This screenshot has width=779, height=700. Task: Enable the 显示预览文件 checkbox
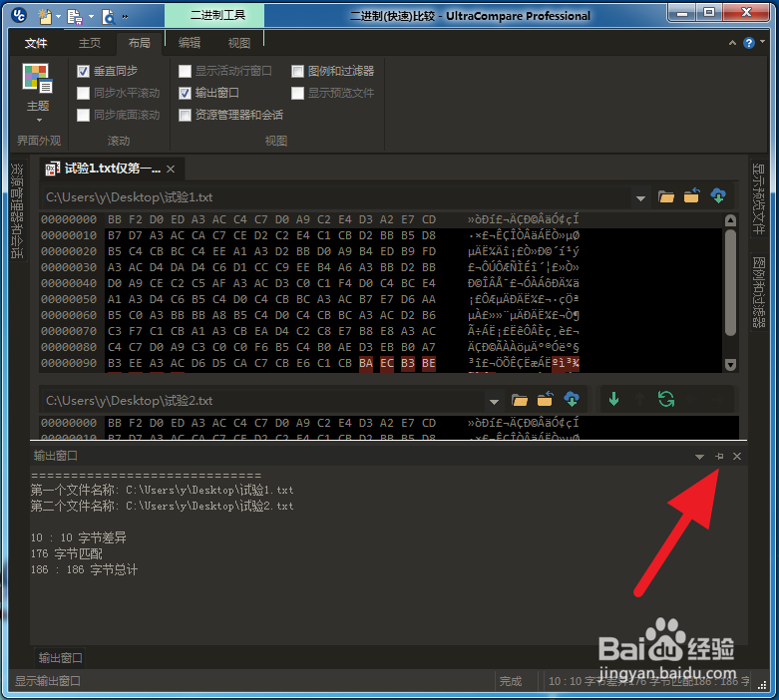[x=297, y=93]
